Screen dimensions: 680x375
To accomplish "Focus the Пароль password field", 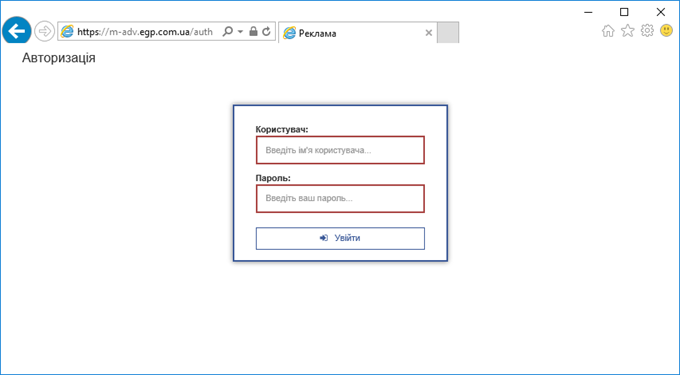I will coord(340,199).
